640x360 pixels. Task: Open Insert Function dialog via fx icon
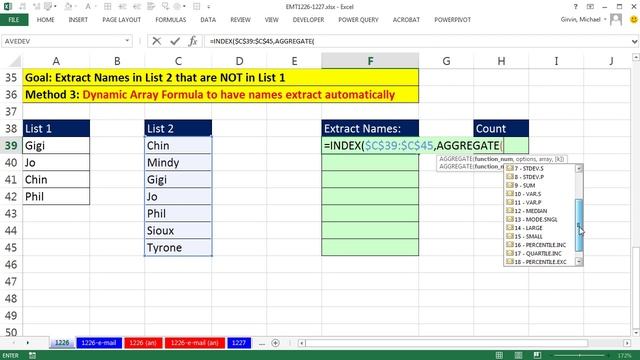click(193, 41)
